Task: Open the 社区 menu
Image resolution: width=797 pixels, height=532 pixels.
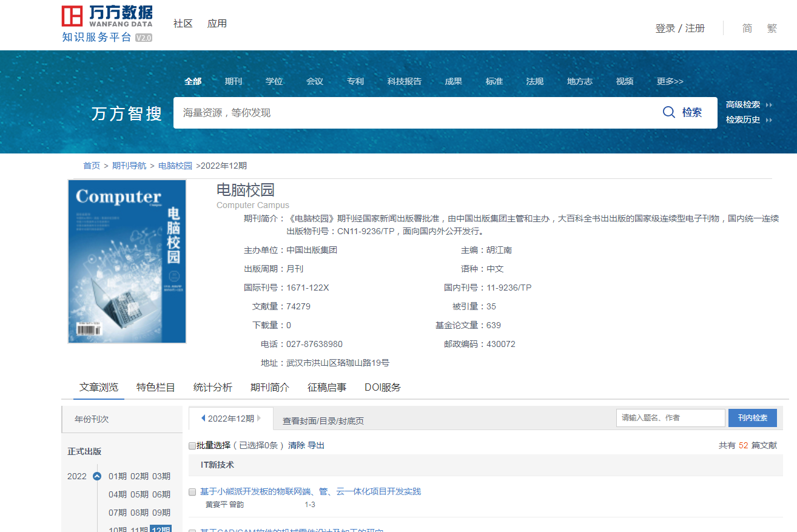Action: (183, 24)
